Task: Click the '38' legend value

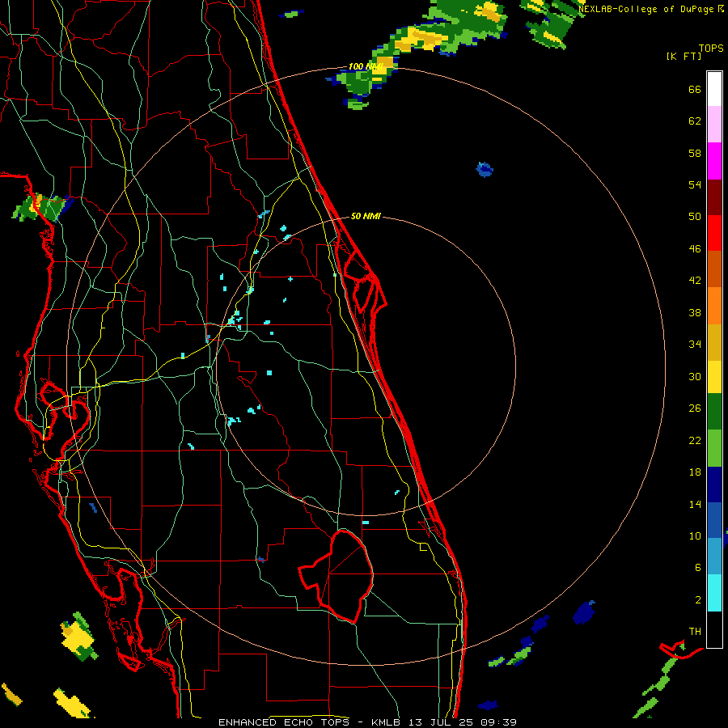Action: 695,312
